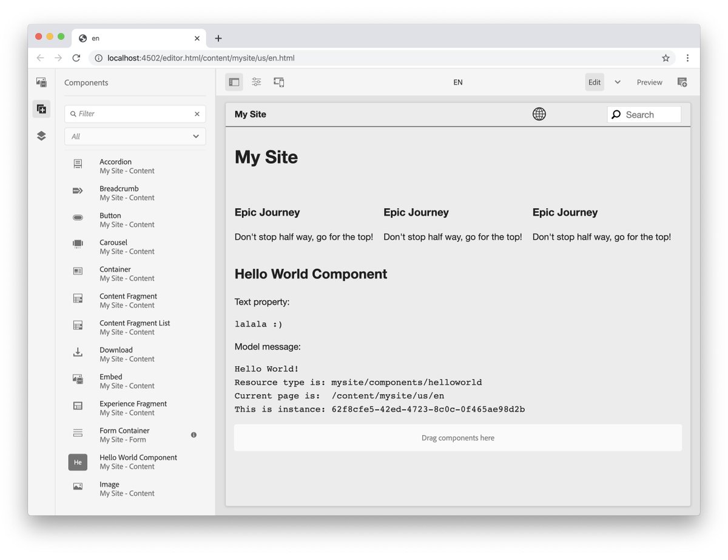Click the search magnifier icon on page
The image size is (728, 560).
point(616,115)
